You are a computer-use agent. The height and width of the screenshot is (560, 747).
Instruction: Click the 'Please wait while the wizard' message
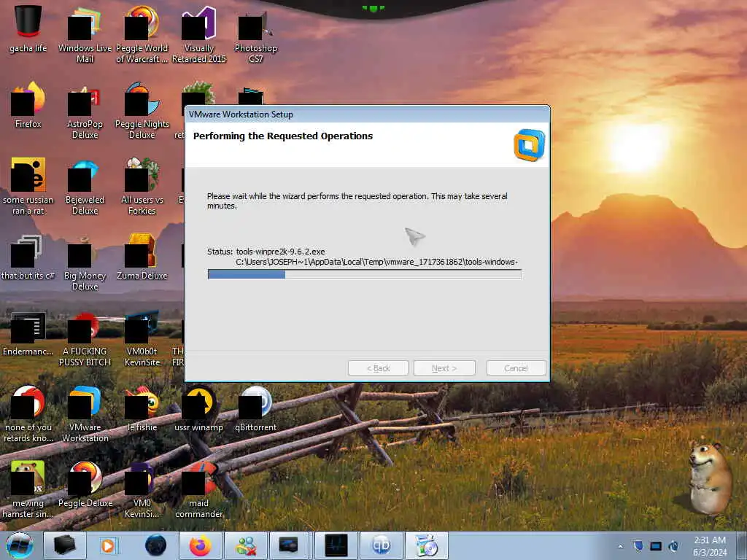pyautogui.click(x=357, y=201)
